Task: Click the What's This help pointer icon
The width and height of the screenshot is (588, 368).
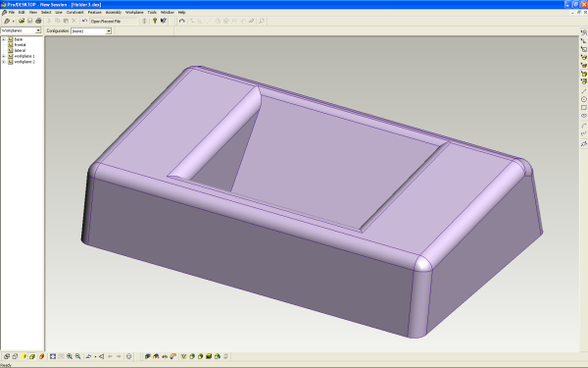Action: click(163, 21)
